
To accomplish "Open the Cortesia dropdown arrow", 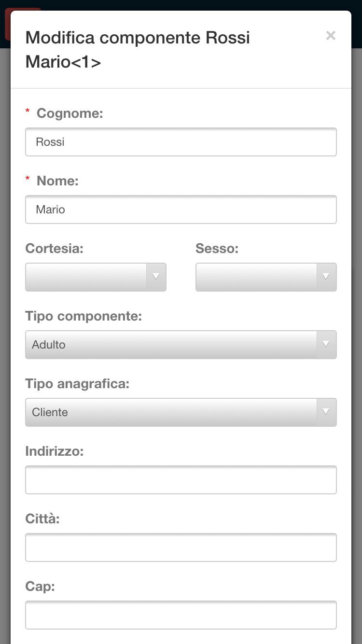I will (156, 277).
